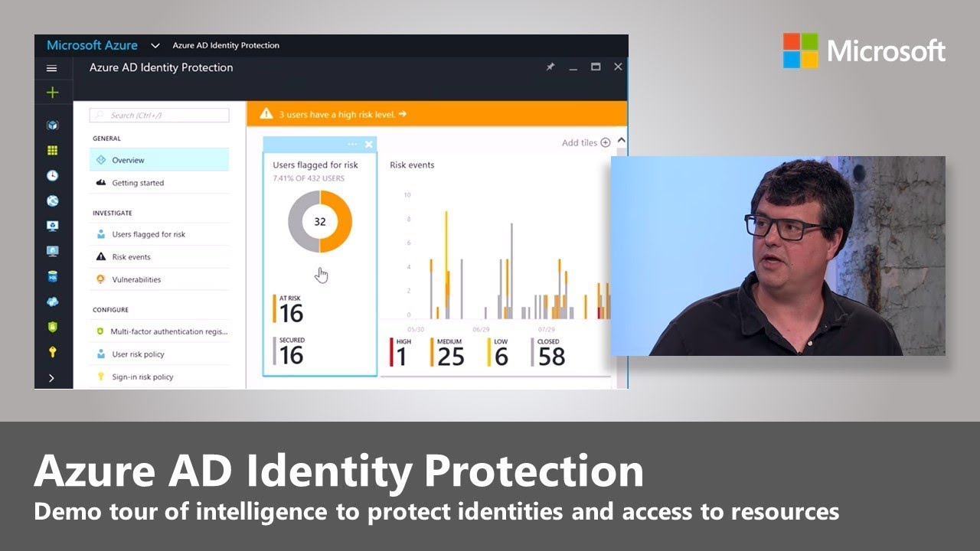
Task: Open Multi-factor authentication registration item
Action: (x=159, y=331)
